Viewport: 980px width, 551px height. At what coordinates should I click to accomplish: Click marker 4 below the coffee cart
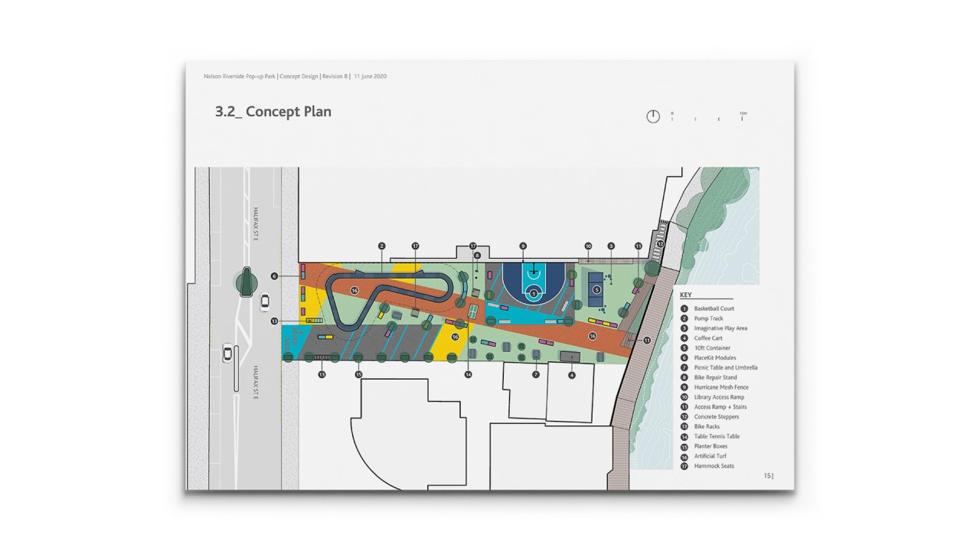572,374
